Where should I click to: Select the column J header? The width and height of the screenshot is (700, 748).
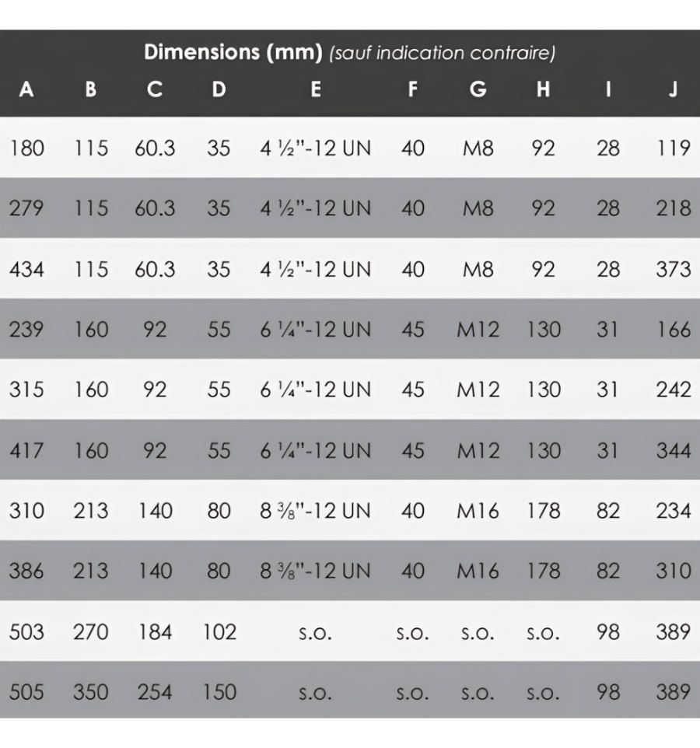point(673,89)
